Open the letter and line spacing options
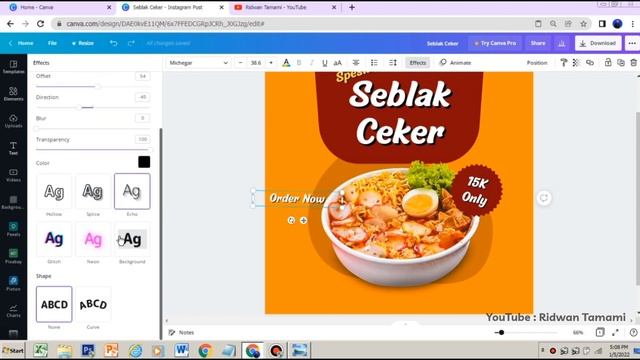 393,62
